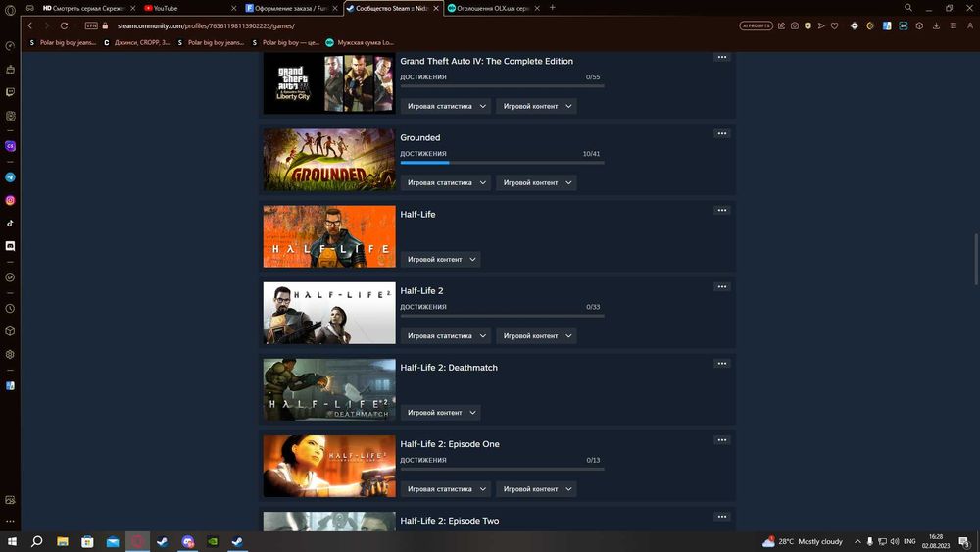
Task: Click the Twitch icon in sidebar
Action: (x=10, y=92)
